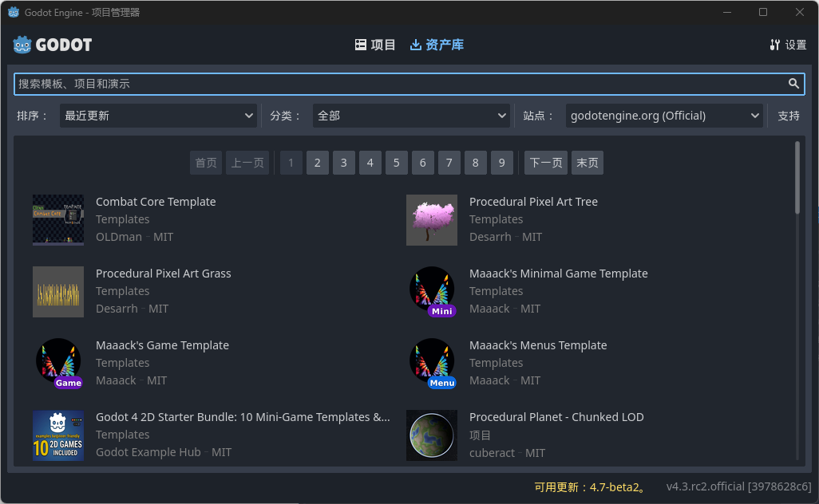Click the 支持 button
The height and width of the screenshot is (504, 819).
click(x=788, y=116)
